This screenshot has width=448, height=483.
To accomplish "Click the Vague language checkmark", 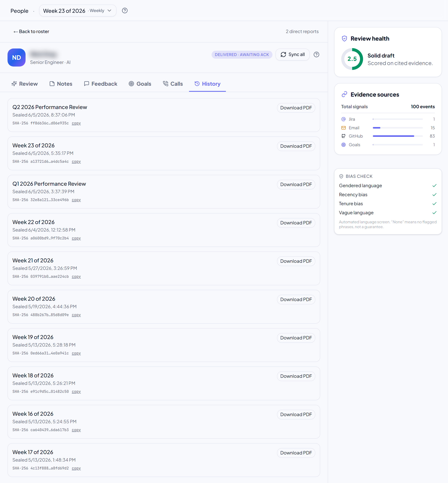I will click(x=434, y=213).
